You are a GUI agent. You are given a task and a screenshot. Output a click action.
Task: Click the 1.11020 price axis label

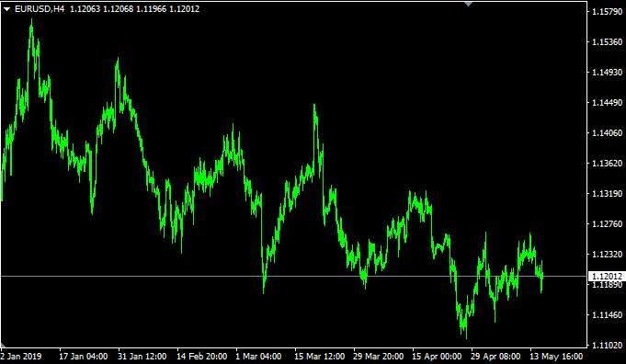[608, 346]
